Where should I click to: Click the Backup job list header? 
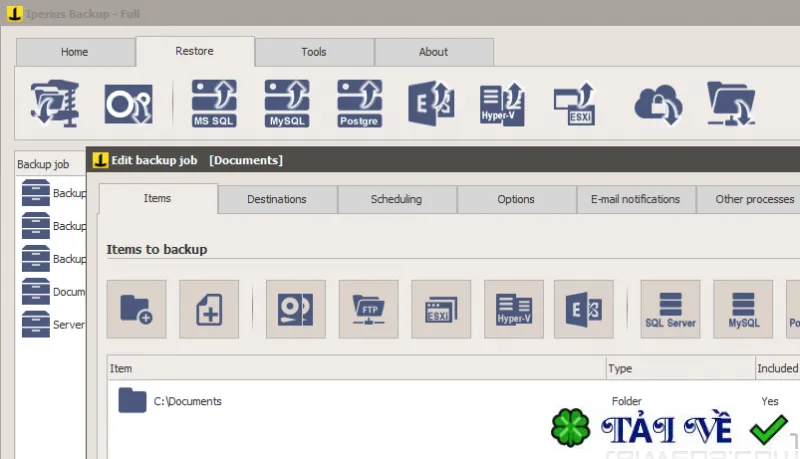(51, 164)
